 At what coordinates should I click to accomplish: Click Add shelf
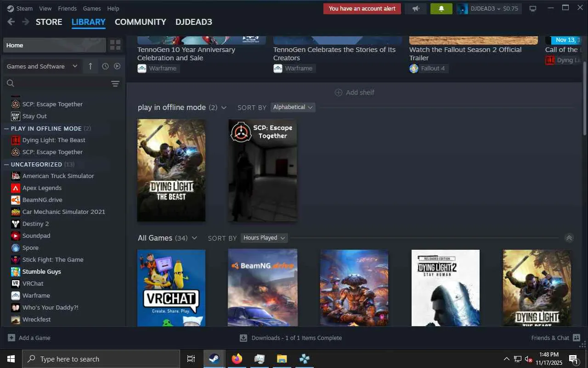[354, 92]
